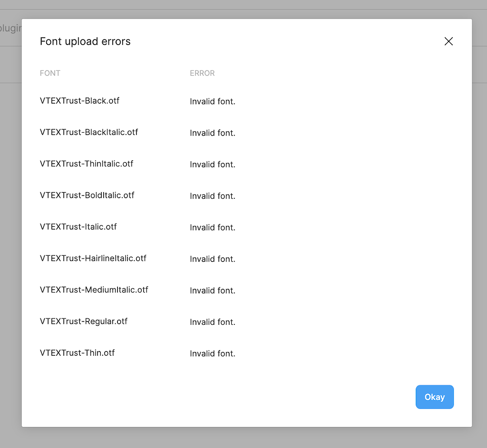Viewport: 487px width, 448px height.
Task: Click the partially hidden plugins tab behind dialog
Action: (x=10, y=28)
